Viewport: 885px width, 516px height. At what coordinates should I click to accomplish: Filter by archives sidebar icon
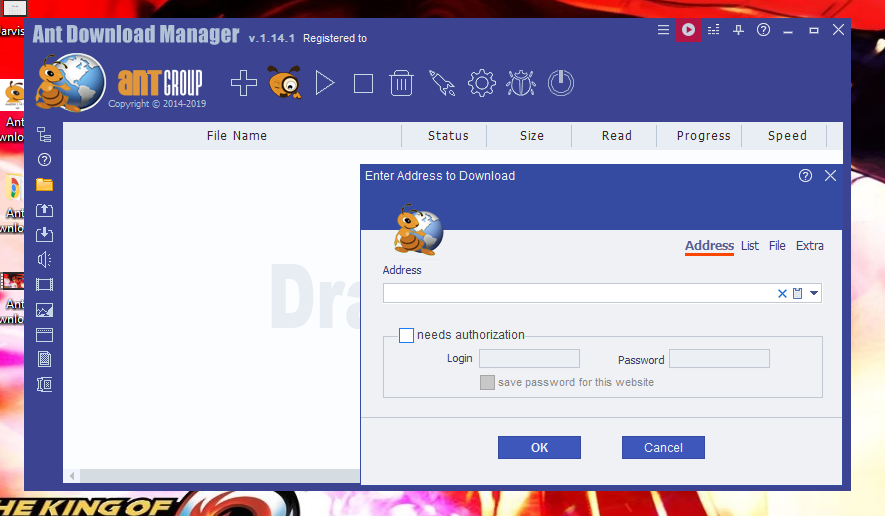44,384
